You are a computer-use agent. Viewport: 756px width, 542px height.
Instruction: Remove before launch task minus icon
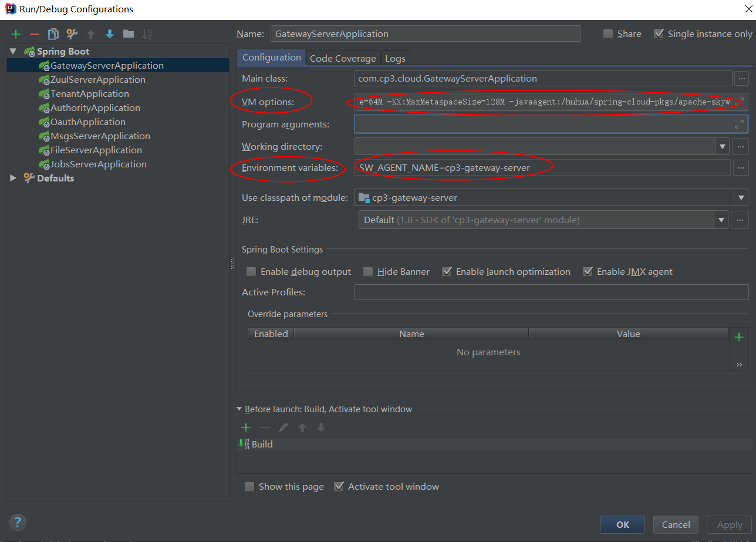265,427
